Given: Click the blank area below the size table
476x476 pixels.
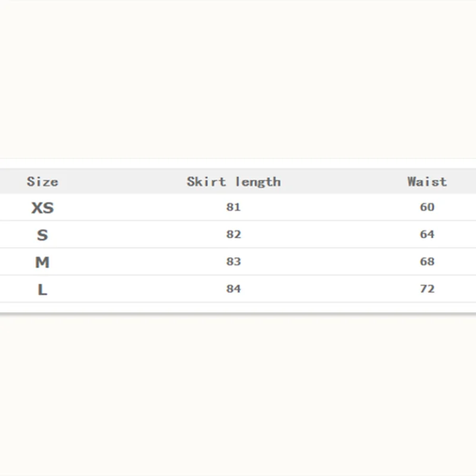Looking at the screenshot, I should (238, 393).
